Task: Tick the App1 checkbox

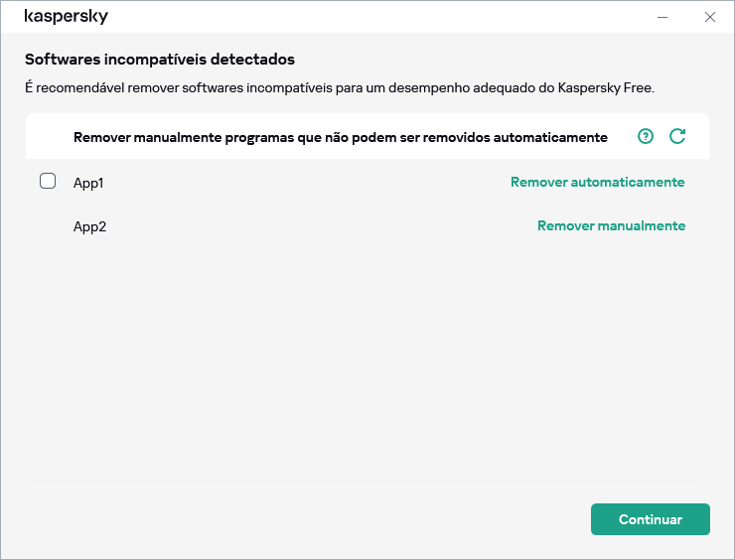Action: [x=48, y=182]
